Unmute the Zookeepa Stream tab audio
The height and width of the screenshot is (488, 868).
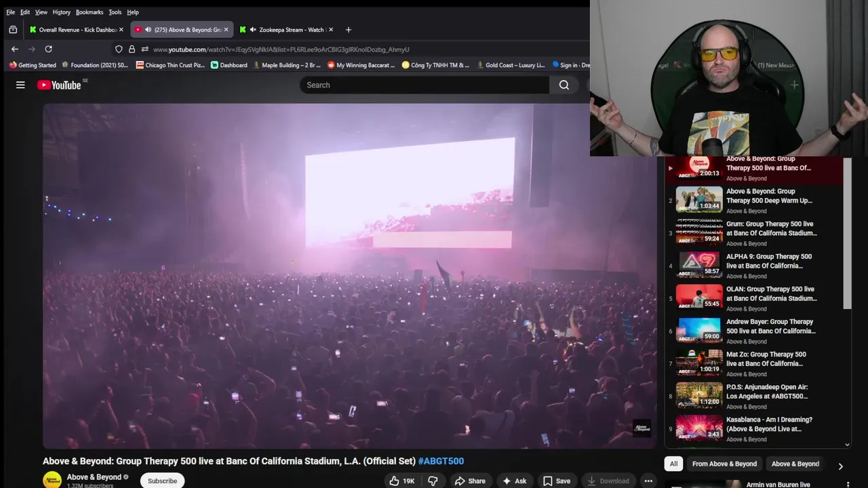pos(253,30)
